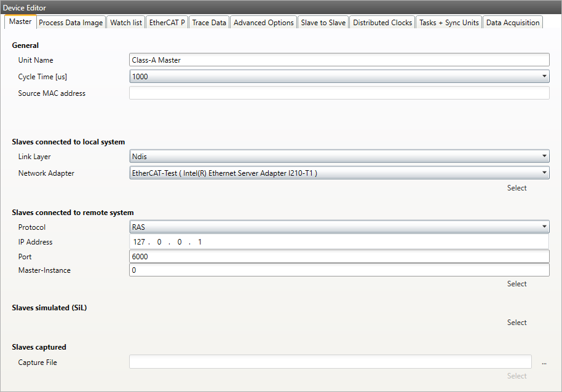View the Distributed Clocks tab
Image resolution: width=562 pixels, height=392 pixels.
382,23
